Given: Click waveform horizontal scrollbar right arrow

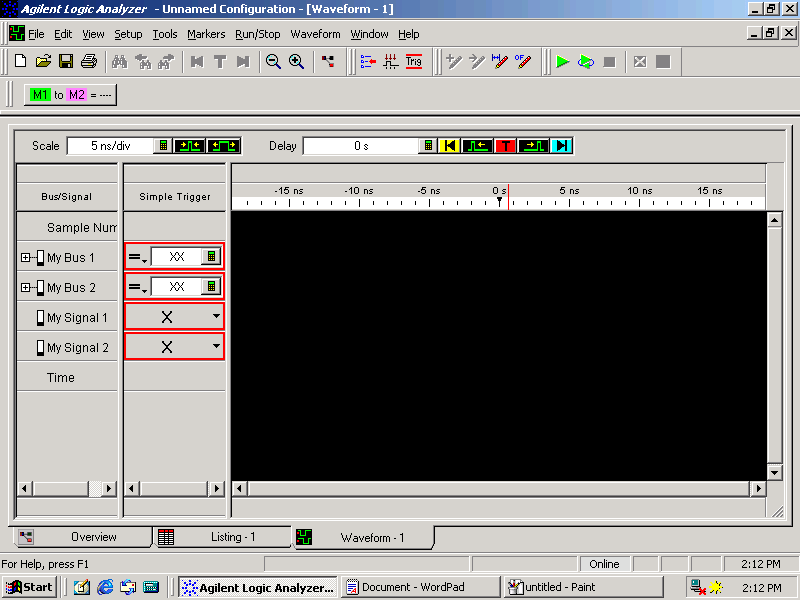Looking at the screenshot, I should tap(758, 489).
